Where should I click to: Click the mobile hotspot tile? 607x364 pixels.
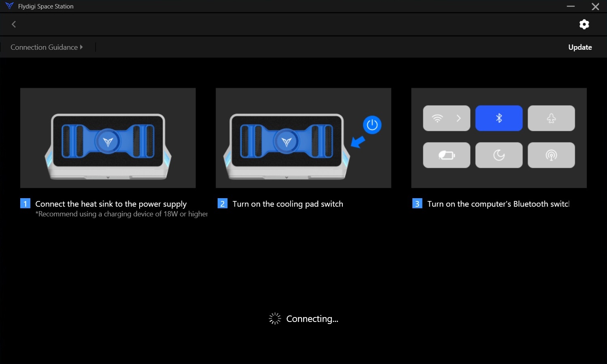551,155
